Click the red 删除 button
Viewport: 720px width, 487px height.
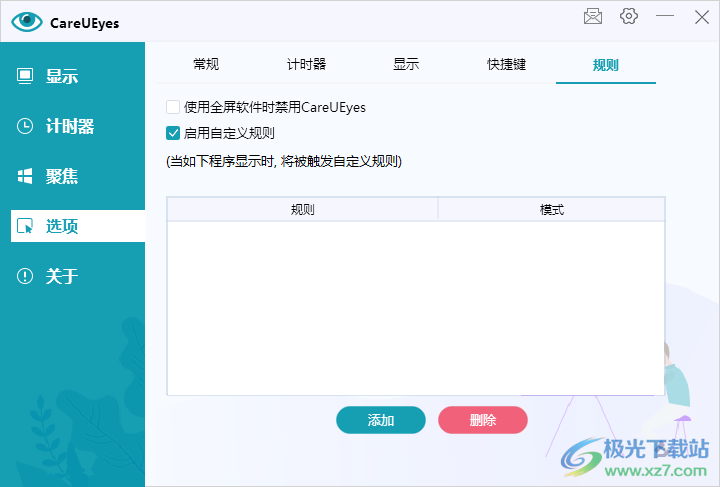(x=483, y=420)
